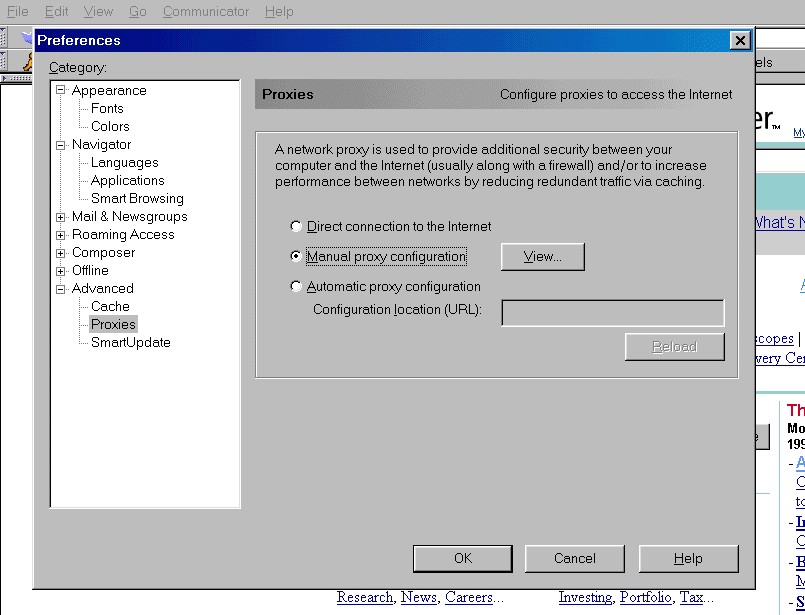Click the Configuration location URL field

coord(612,313)
